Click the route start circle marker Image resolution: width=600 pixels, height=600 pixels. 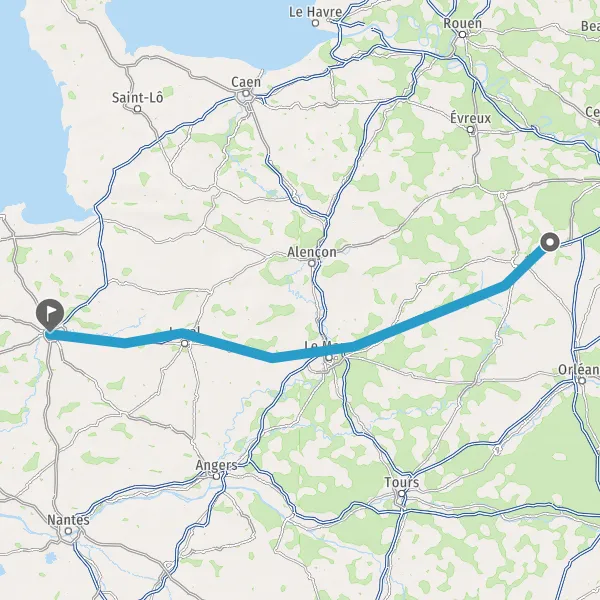coord(550,242)
